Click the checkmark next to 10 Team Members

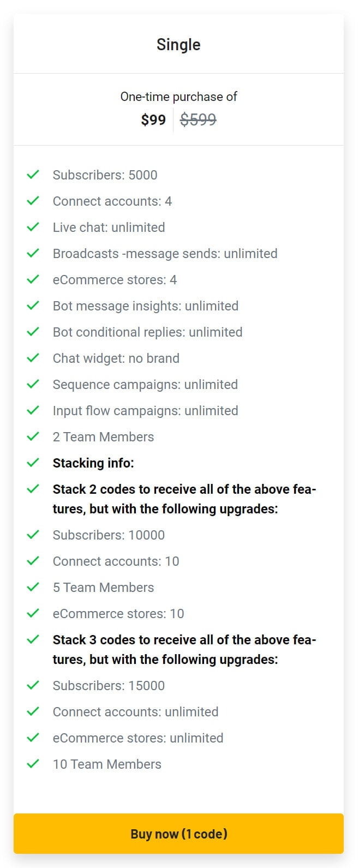coord(33,764)
